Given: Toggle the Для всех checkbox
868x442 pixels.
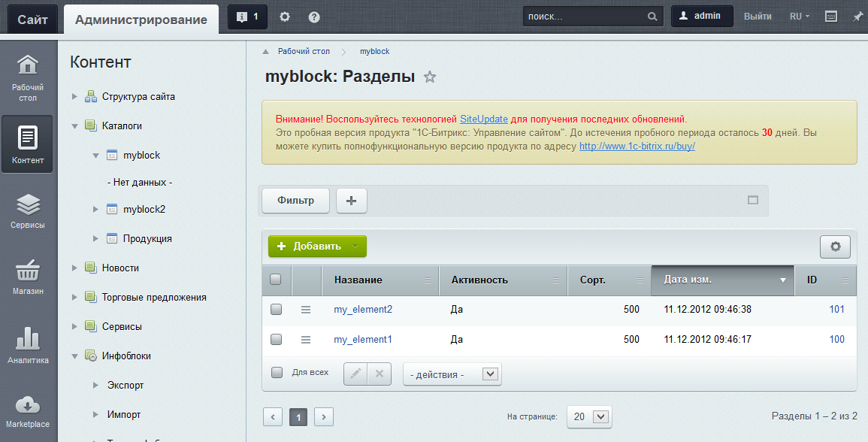Looking at the screenshot, I should pos(277,372).
